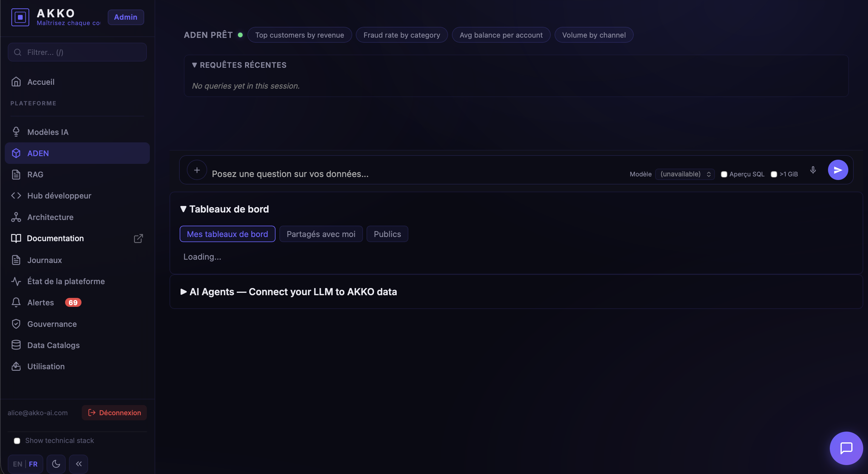The width and height of the screenshot is (868, 474).
Task: Click the 69 alerts badge
Action: click(x=73, y=303)
